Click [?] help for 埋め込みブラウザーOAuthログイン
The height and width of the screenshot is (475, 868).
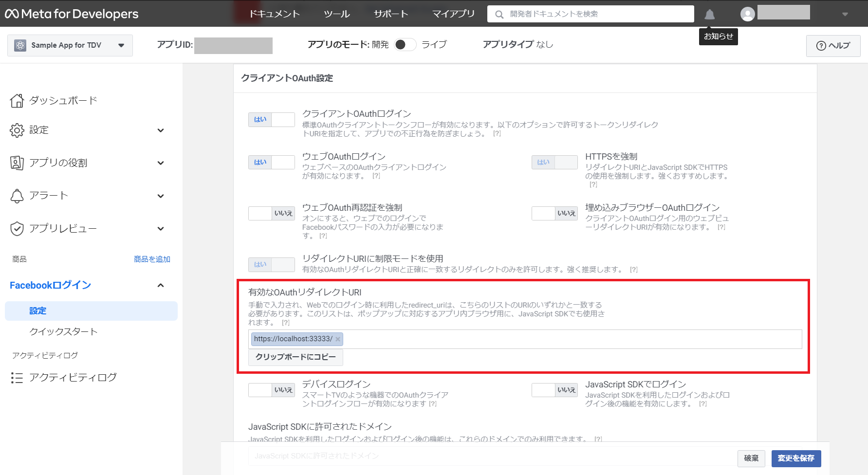[721, 227]
